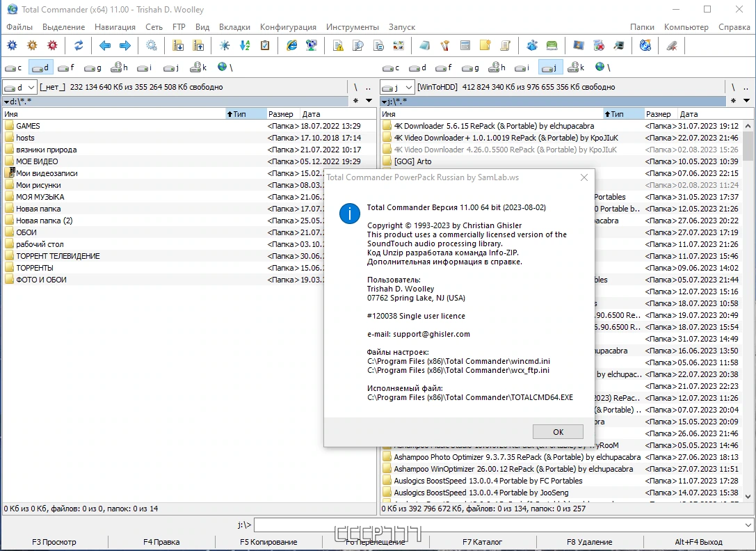Click the red gear icon in the toolbar

(x=52, y=46)
